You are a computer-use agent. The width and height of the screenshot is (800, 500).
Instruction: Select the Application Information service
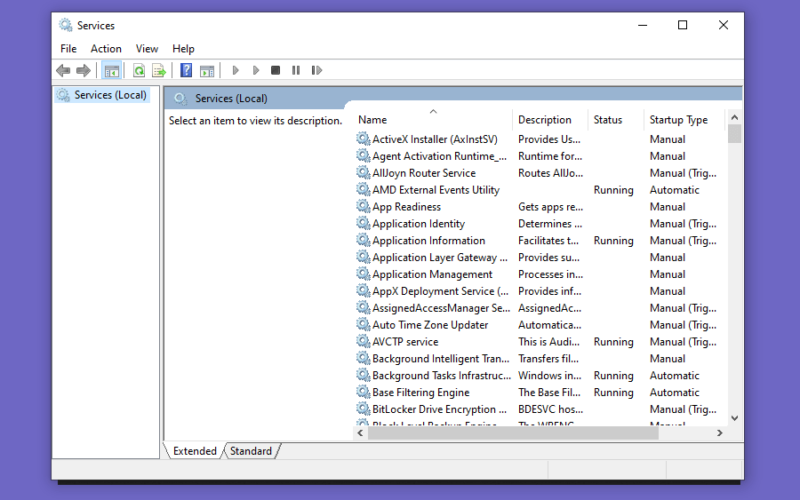[x=429, y=240]
